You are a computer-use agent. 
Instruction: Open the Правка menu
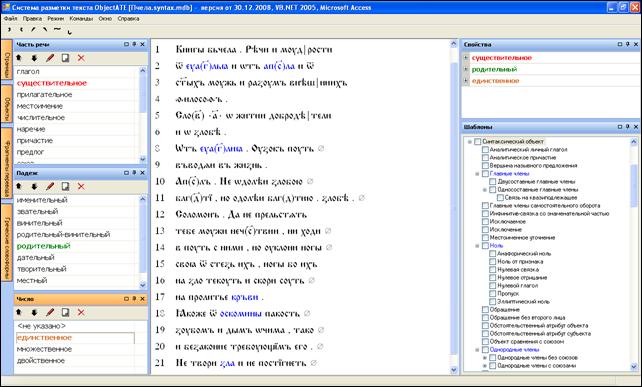(32, 19)
